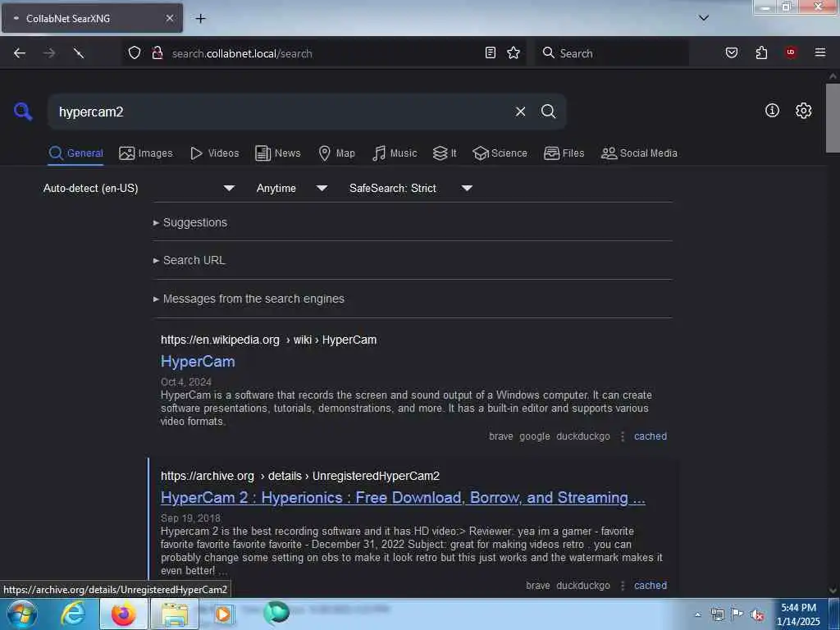This screenshot has width=840, height=630.
Task: Click the muted volume tray icon
Action: tap(757, 614)
